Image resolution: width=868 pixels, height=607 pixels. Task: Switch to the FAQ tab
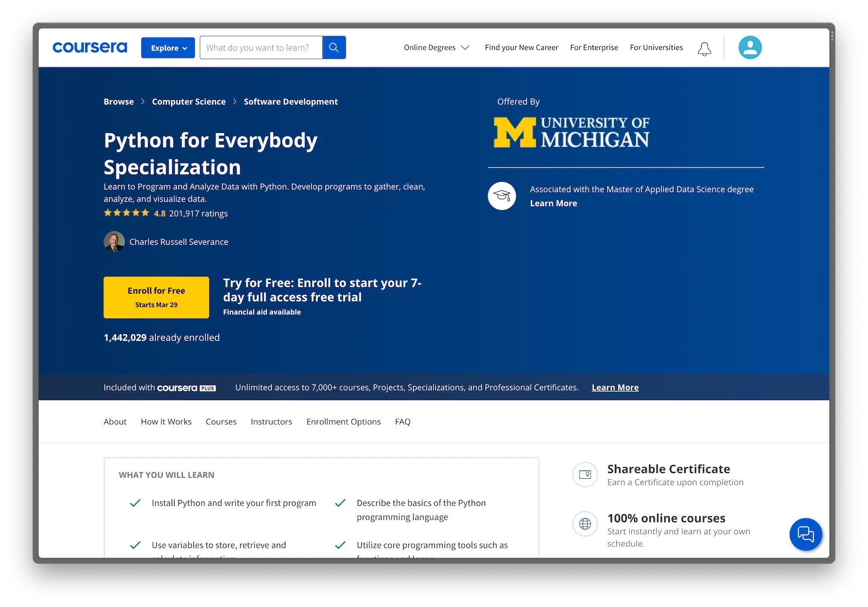point(403,422)
